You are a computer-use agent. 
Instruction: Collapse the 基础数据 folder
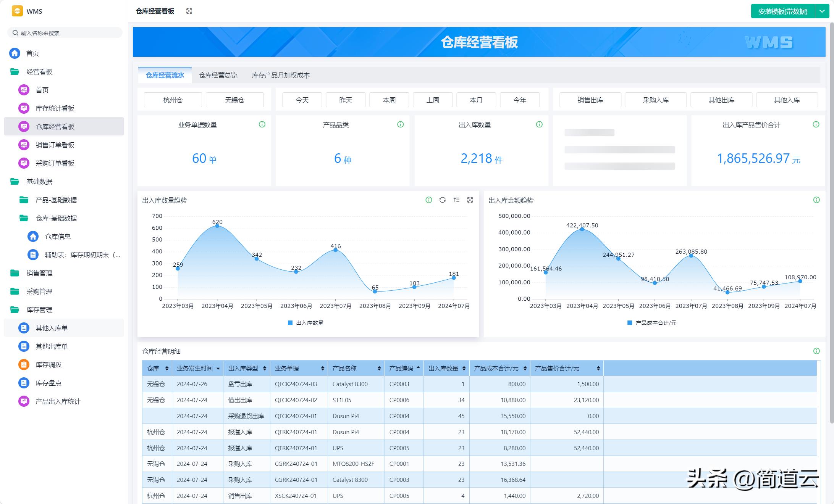(39, 182)
